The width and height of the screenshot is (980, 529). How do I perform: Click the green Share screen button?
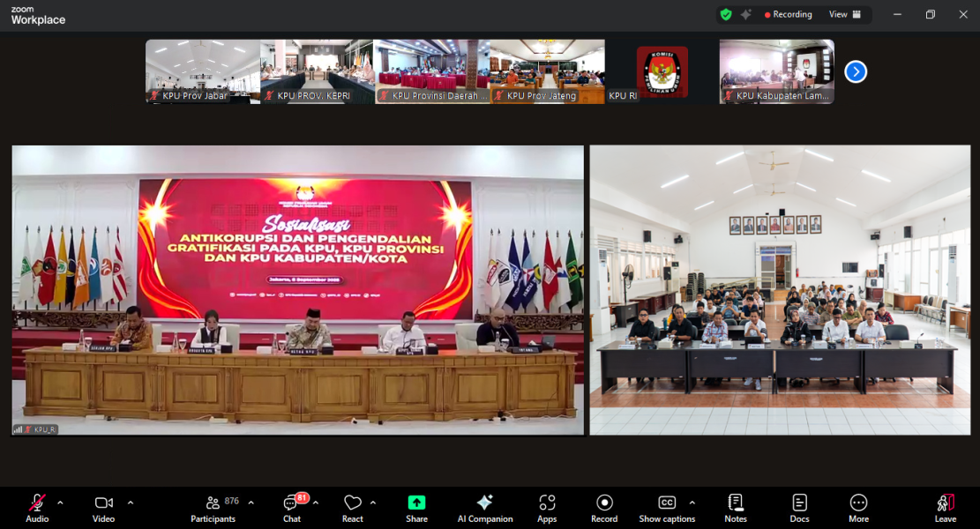416,507
